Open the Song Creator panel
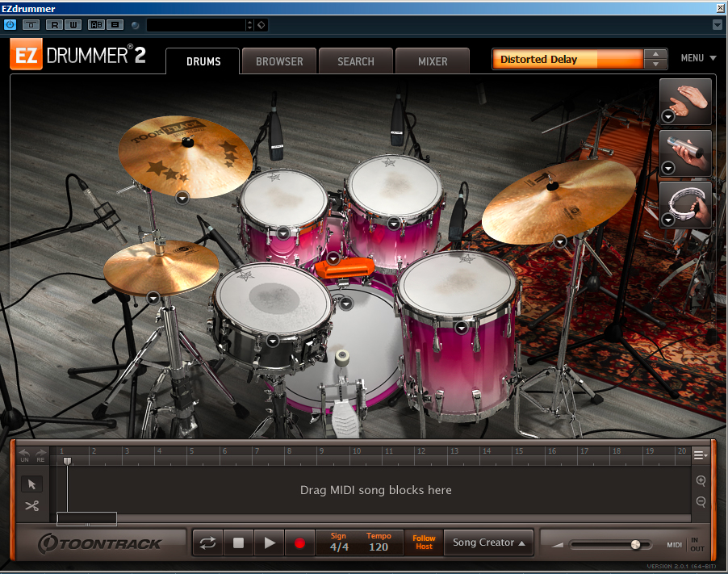The width and height of the screenshot is (728, 574). [x=488, y=543]
